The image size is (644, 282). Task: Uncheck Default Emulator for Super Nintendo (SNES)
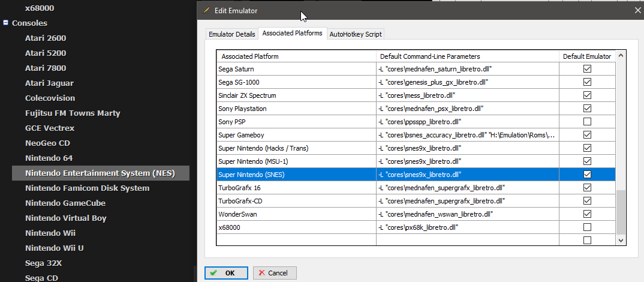click(587, 174)
